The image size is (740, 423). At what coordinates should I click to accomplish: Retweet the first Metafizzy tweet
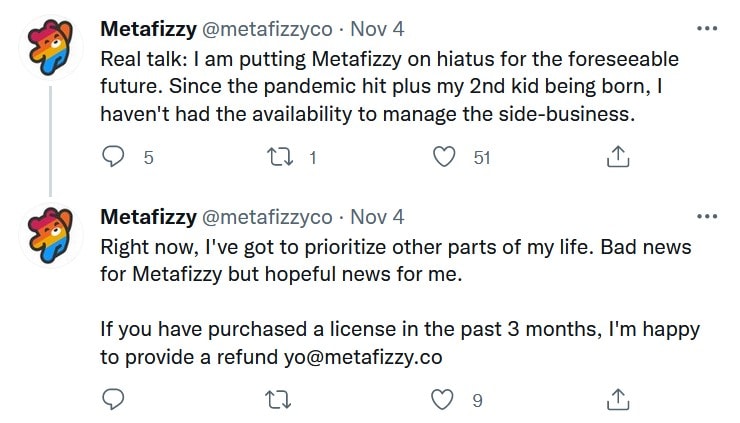pos(280,157)
